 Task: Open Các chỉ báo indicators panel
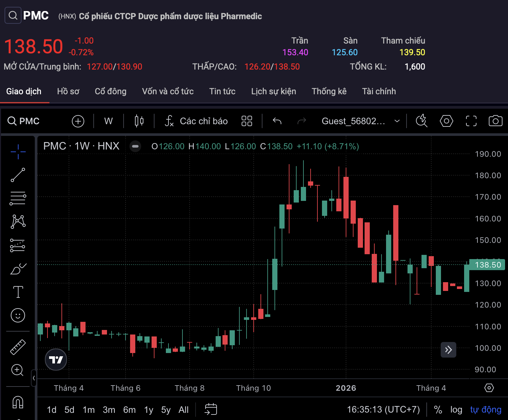(x=196, y=121)
